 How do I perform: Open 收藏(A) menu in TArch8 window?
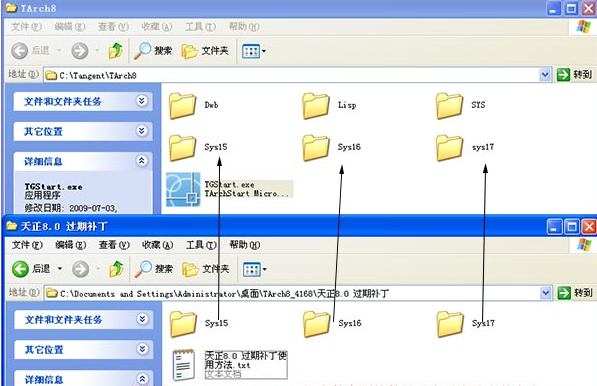pos(156,27)
